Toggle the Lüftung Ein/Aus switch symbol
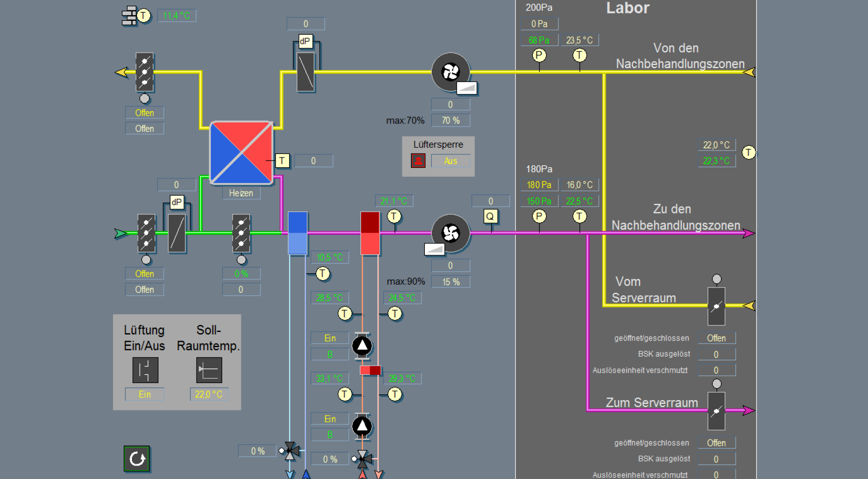Viewport: 868px width, 479px height. point(145,370)
